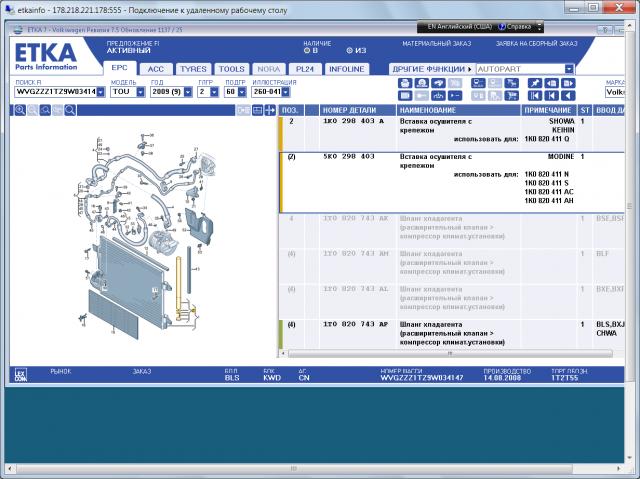Switch to the EPC tab
This screenshot has height=479, width=640.
pyautogui.click(x=119, y=68)
